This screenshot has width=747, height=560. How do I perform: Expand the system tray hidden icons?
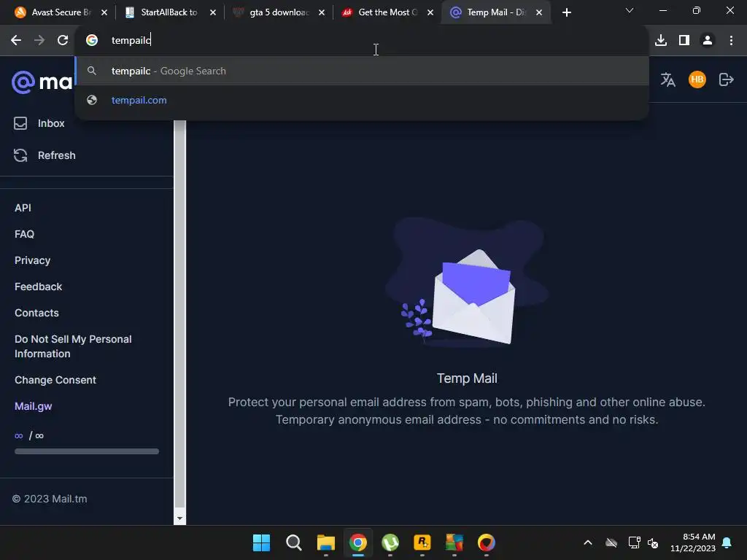pyautogui.click(x=588, y=542)
